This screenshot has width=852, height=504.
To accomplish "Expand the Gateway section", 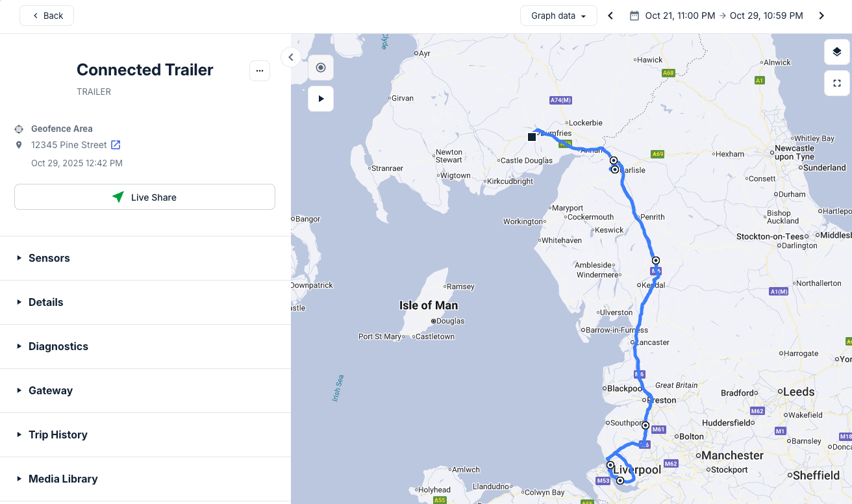I will (x=51, y=390).
